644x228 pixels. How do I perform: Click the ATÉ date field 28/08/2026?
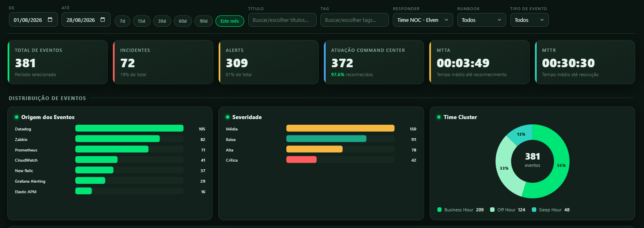coord(86,20)
